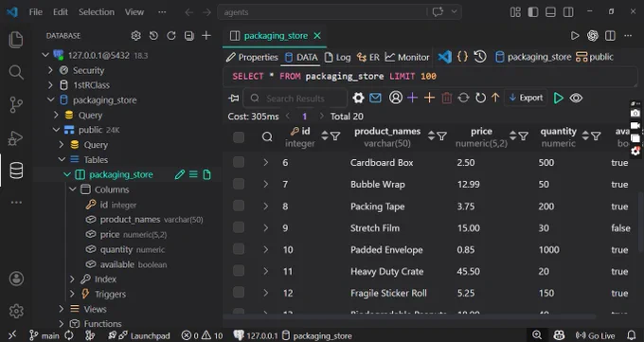Expand the 1stRClass database node
Image resolution: width=644 pixels, height=342 pixels.
pos(50,85)
